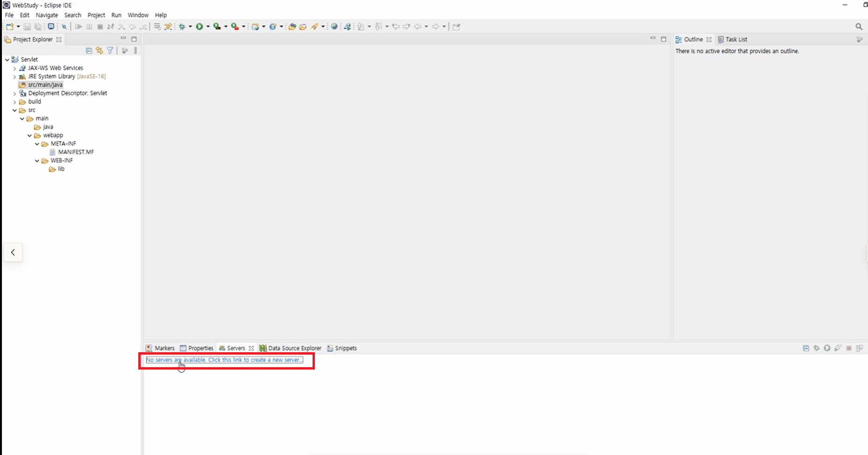Open the Help menu
This screenshot has height=455, width=868.
point(161,15)
